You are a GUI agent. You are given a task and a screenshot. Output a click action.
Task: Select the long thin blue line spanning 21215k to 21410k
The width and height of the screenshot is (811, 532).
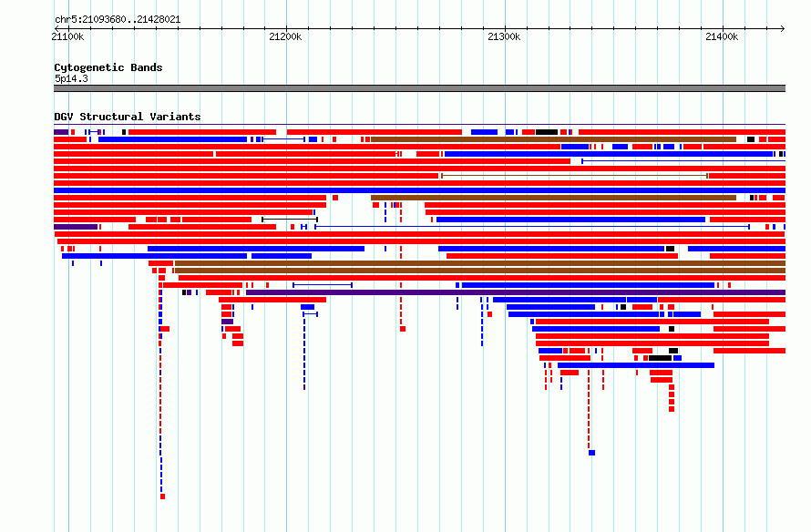(x=532, y=227)
